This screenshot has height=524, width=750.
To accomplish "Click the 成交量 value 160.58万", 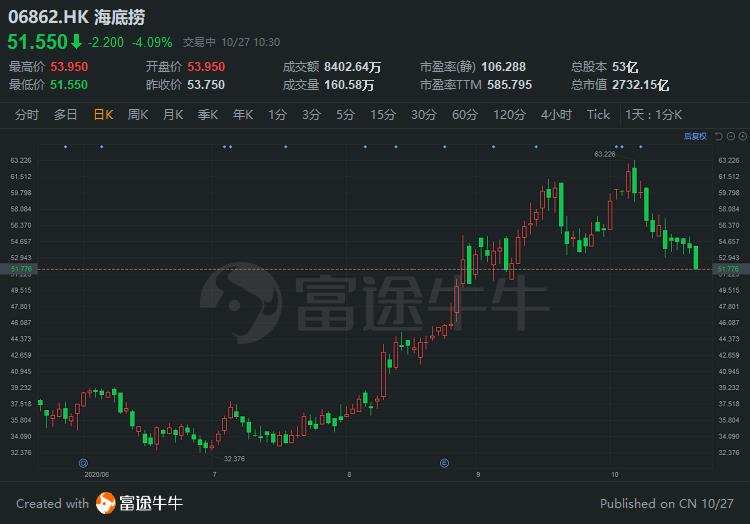I will click(349, 85).
